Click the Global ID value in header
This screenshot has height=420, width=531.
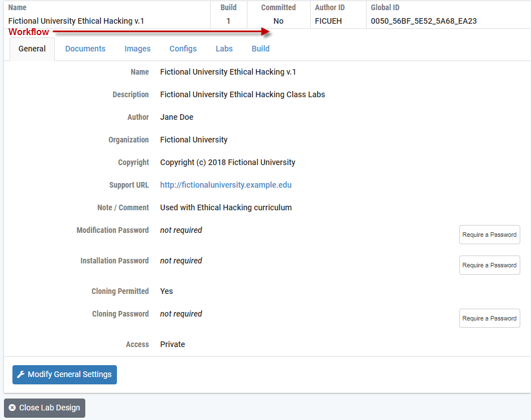pos(424,21)
